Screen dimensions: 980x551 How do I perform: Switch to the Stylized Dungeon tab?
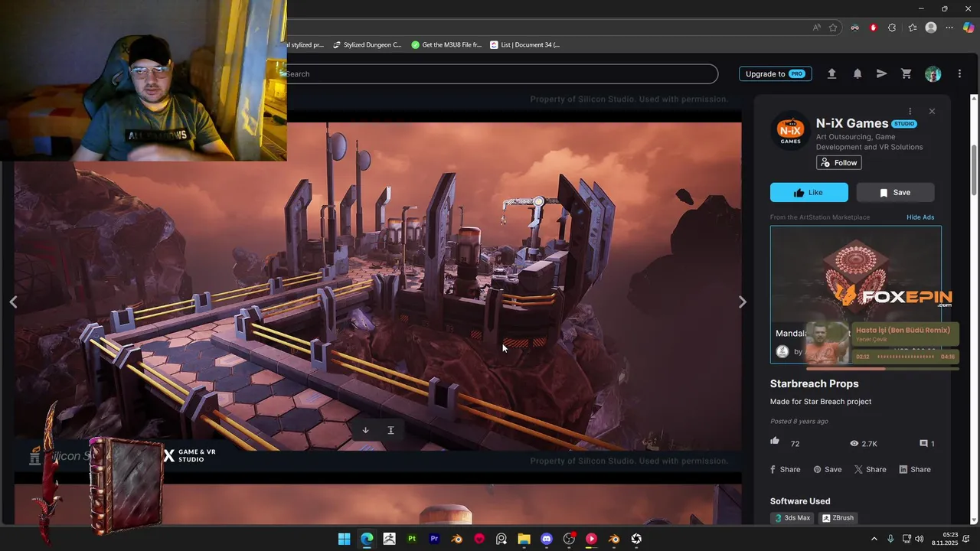pos(367,45)
